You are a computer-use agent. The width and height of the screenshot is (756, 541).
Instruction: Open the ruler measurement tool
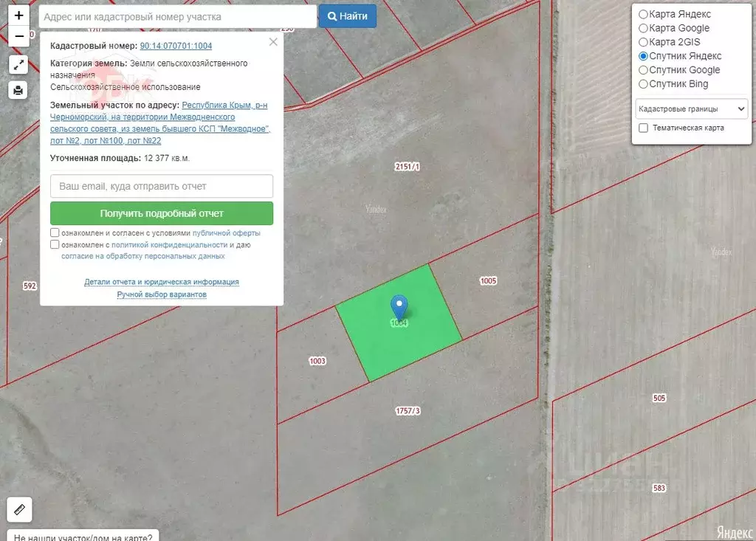click(19, 509)
